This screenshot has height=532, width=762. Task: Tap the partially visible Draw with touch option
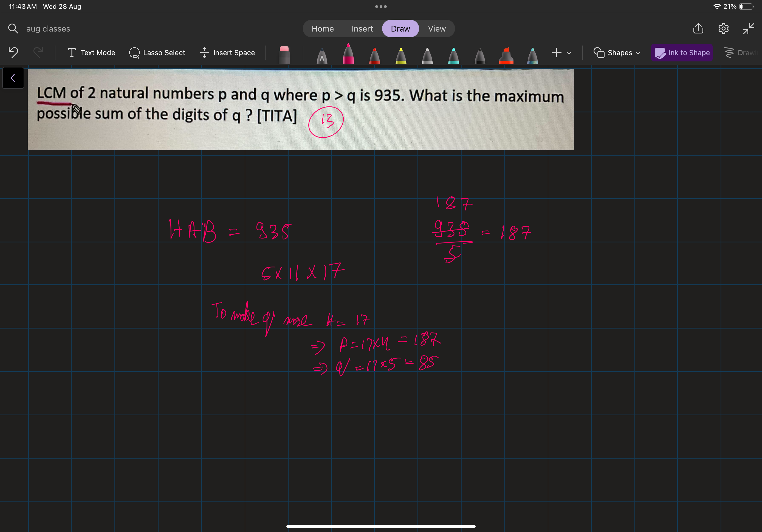742,53
